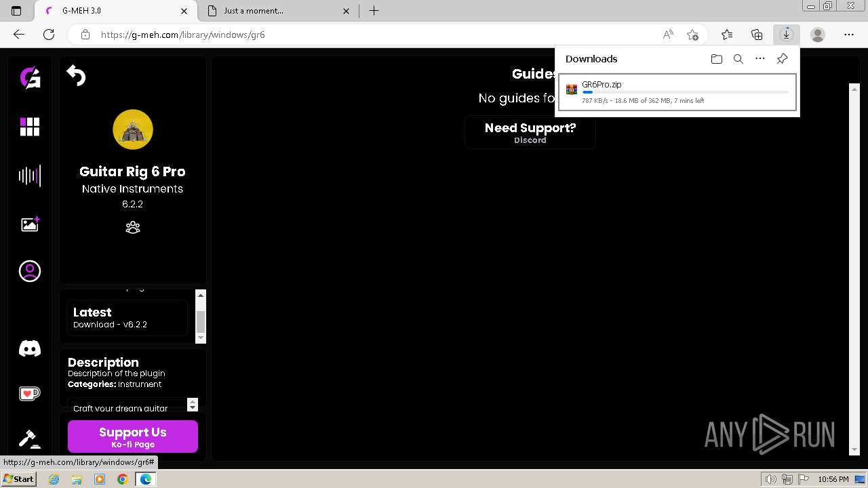Viewport: 868px width, 488px height.
Task: Open a new tab
Action: (374, 11)
